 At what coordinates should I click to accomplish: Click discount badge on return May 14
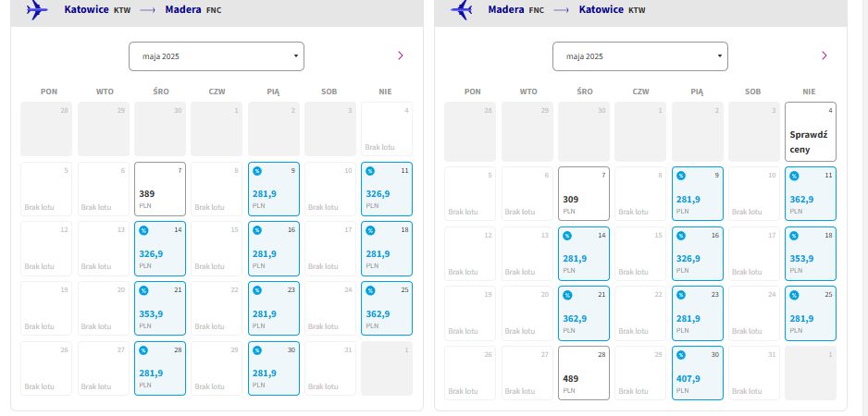point(567,236)
